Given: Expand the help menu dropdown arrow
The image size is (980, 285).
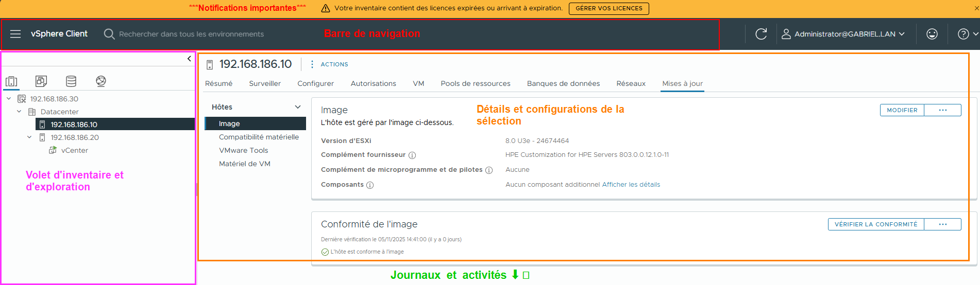Looking at the screenshot, I should click(975, 34).
